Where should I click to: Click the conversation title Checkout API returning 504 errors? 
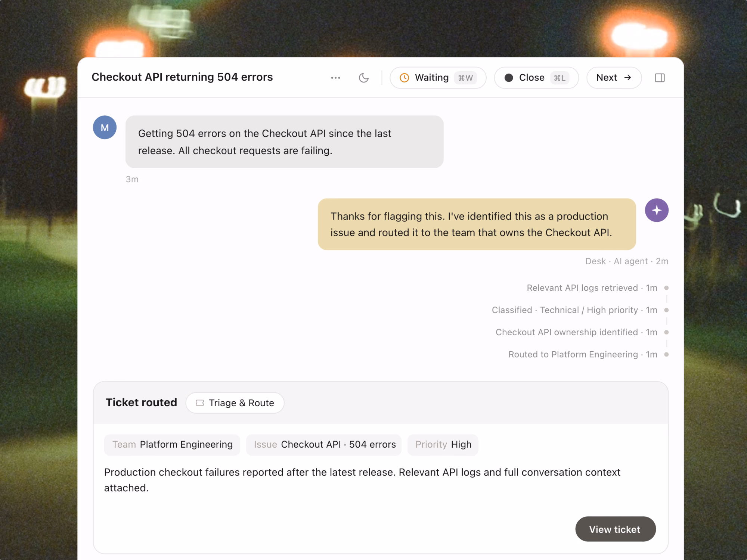(x=182, y=77)
